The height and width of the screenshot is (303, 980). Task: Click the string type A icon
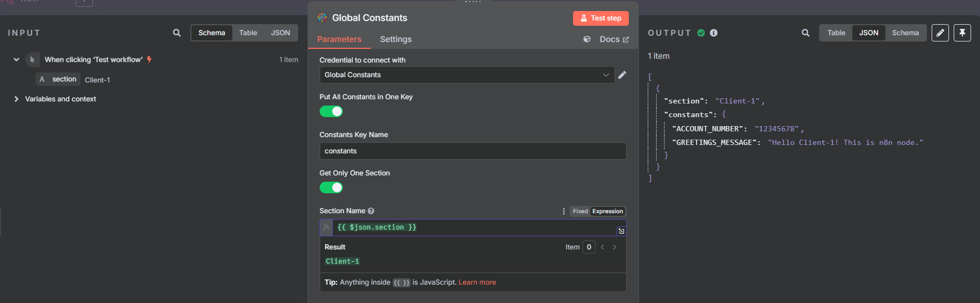click(x=42, y=79)
